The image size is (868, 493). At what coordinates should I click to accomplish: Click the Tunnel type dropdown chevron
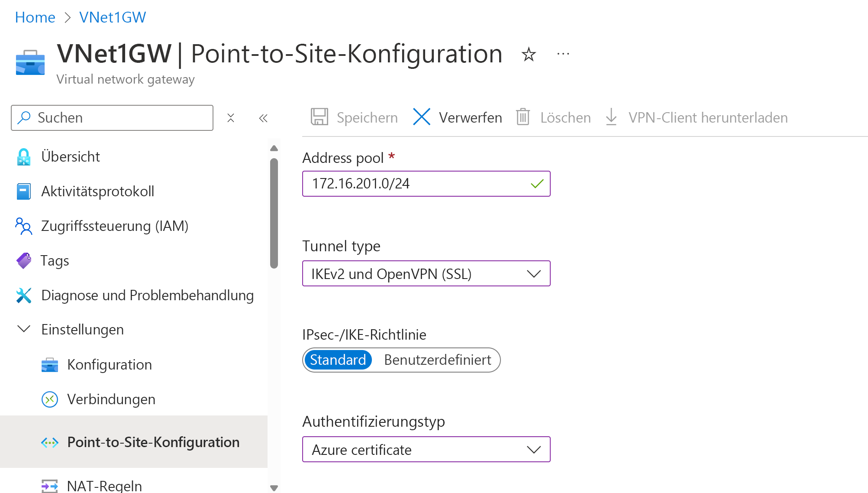[534, 274]
